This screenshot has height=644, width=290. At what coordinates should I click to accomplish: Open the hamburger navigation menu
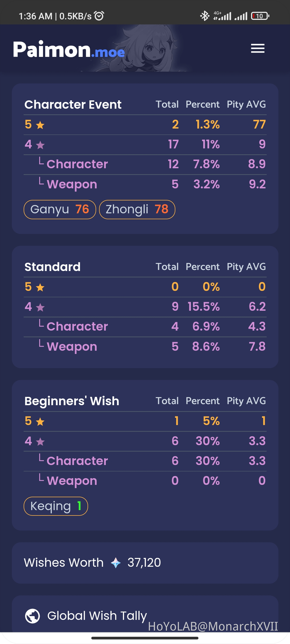click(258, 49)
